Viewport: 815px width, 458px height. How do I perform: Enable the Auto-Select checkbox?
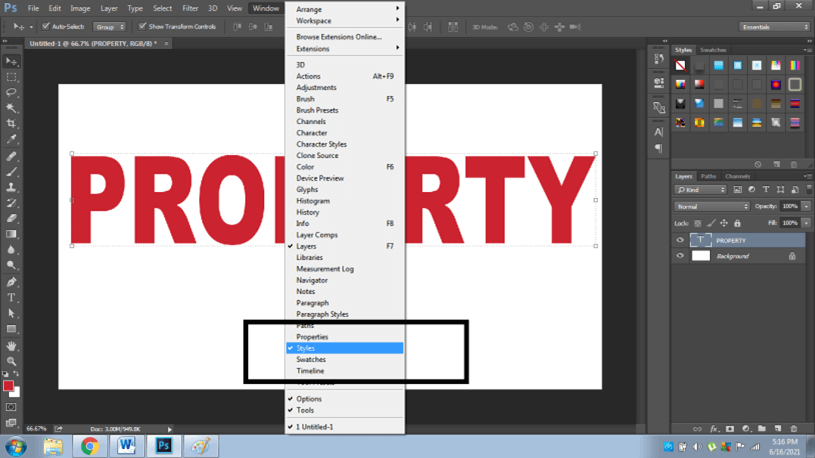pos(46,27)
